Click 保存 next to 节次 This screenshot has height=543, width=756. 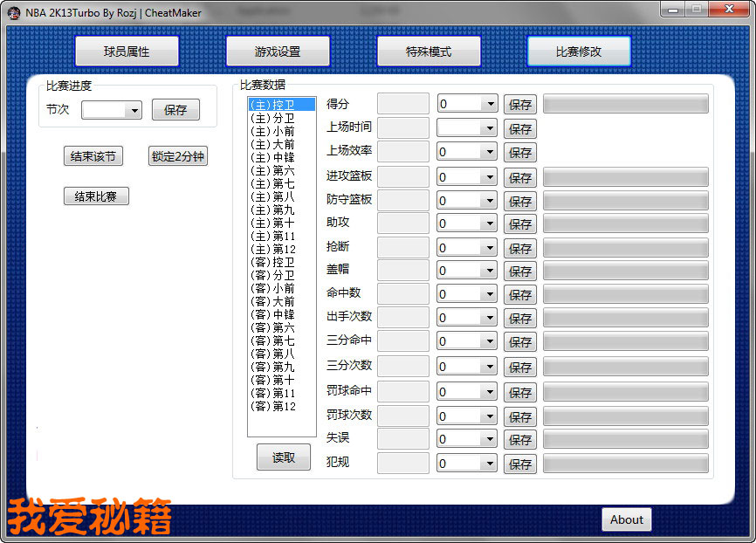tap(175, 110)
